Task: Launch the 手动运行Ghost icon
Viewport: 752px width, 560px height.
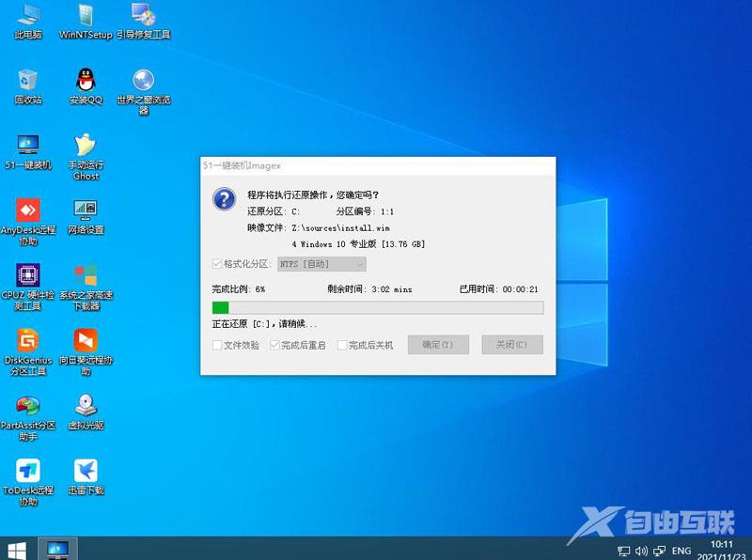Action: [x=86, y=157]
